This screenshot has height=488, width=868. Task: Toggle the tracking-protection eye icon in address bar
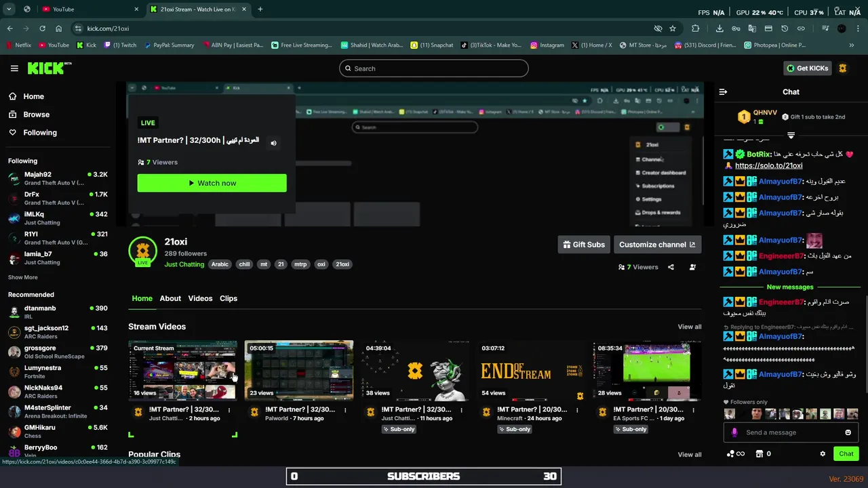pyautogui.click(x=658, y=28)
